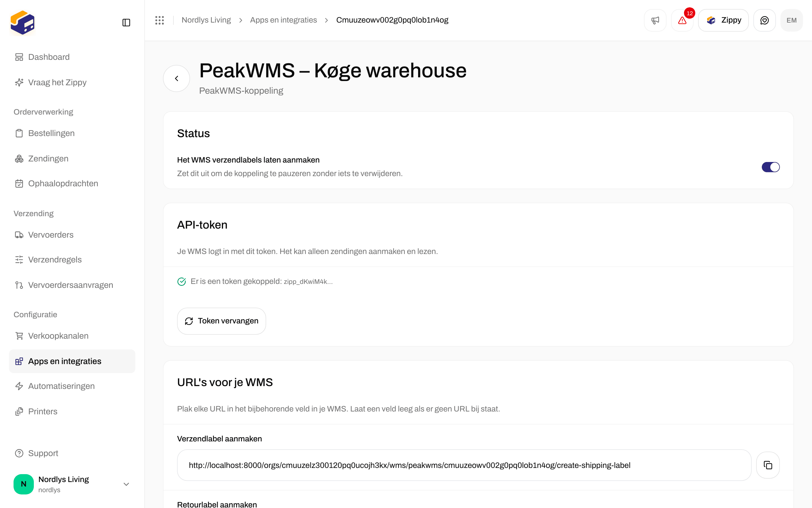Copy the Verzendlabel aanmaken URL

(x=768, y=465)
